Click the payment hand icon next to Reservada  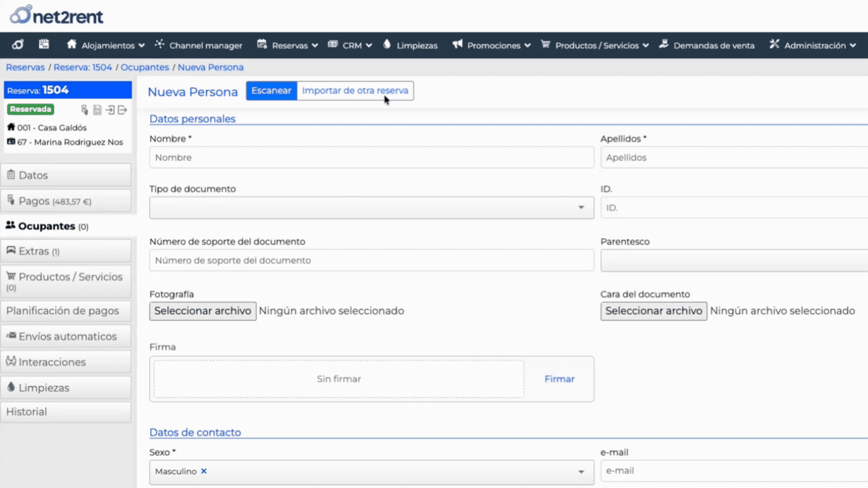pyautogui.click(x=85, y=110)
